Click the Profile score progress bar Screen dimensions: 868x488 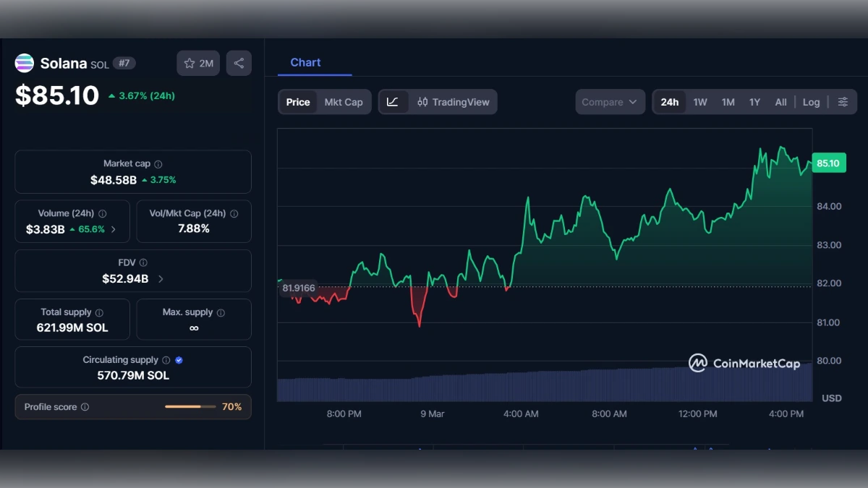(190, 407)
